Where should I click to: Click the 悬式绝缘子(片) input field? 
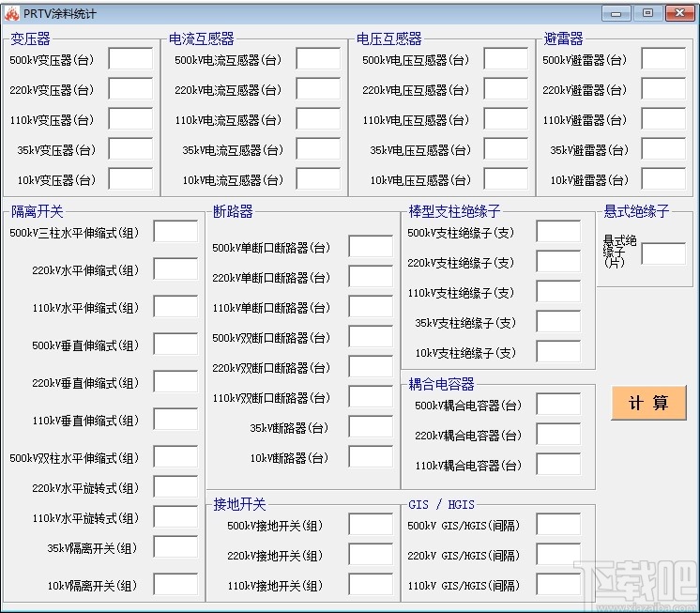point(663,254)
